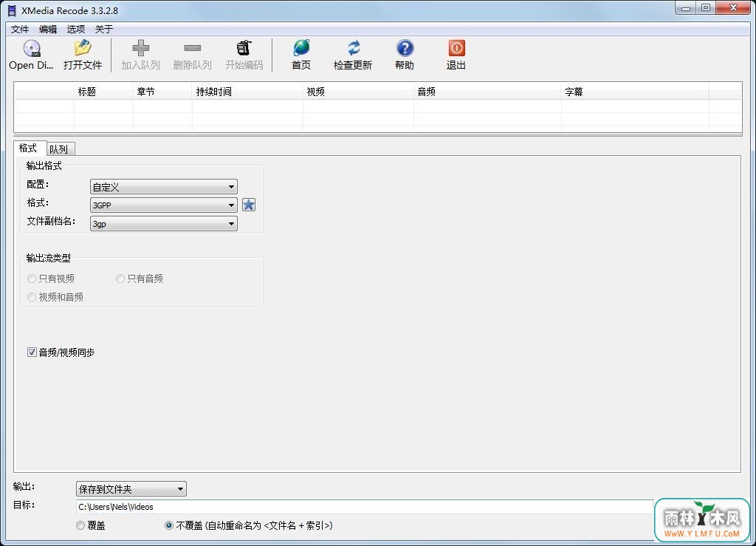Click the 标题 column header

(103, 92)
